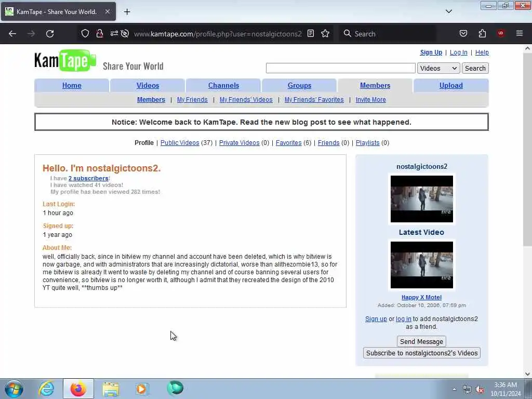The height and width of the screenshot is (399, 532).
Task: Click the Send Message button
Action: click(x=421, y=341)
